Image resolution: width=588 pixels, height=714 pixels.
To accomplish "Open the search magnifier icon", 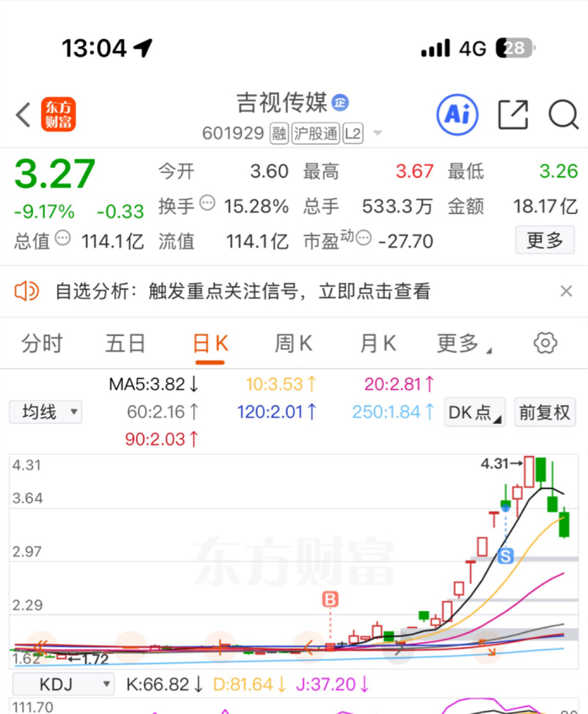I will (564, 115).
